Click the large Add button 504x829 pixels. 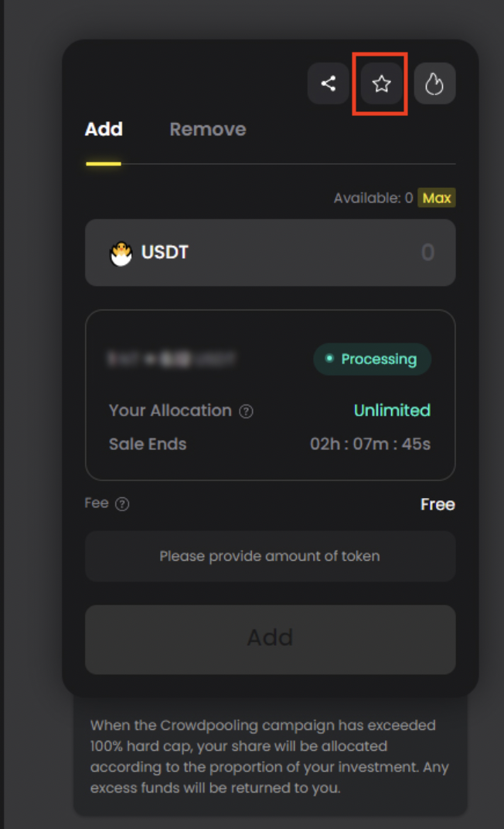tap(270, 640)
